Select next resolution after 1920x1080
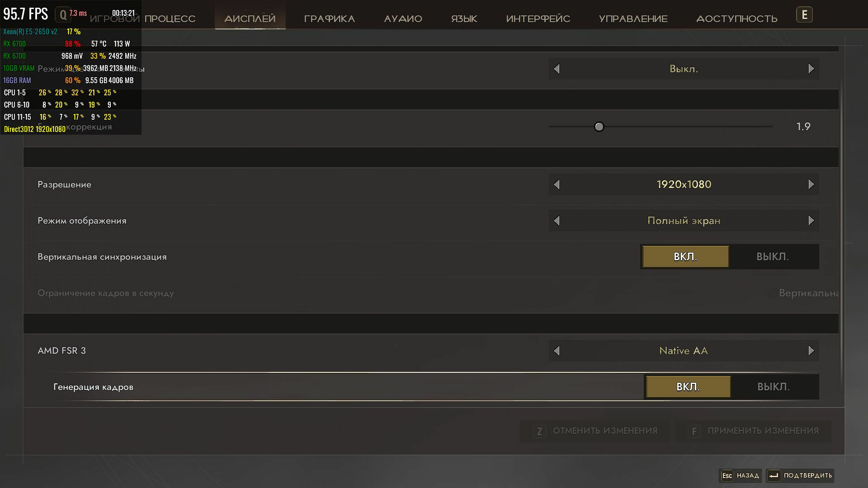The width and height of the screenshot is (868, 488). coord(811,184)
